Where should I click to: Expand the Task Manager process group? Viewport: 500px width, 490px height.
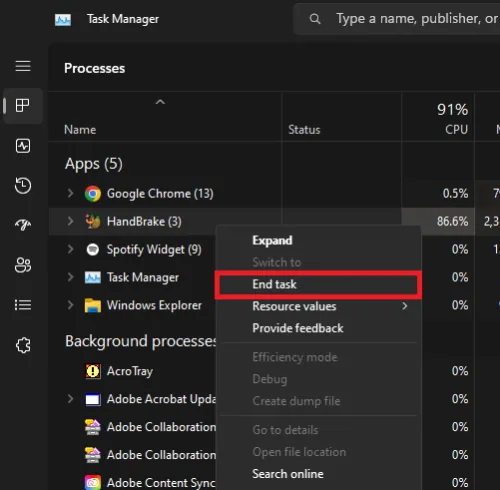tap(70, 277)
